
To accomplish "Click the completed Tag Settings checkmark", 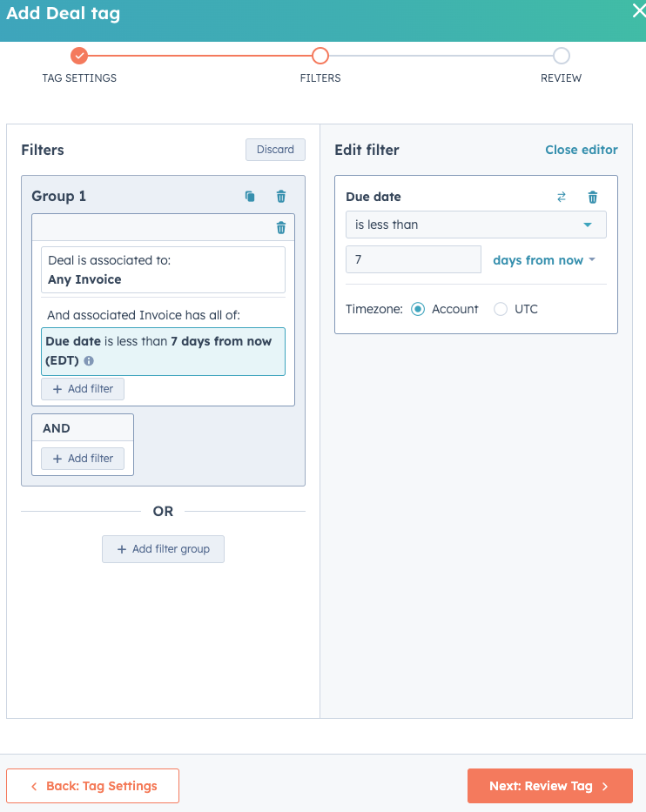I will point(79,55).
